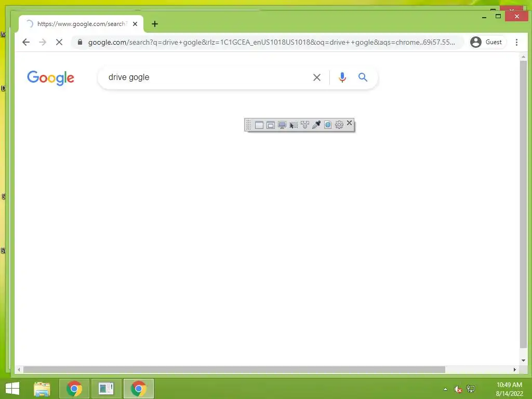Screen dimensions: 532x399
Task: Click the horizontal scrollbar thumb
Action: pos(234,369)
